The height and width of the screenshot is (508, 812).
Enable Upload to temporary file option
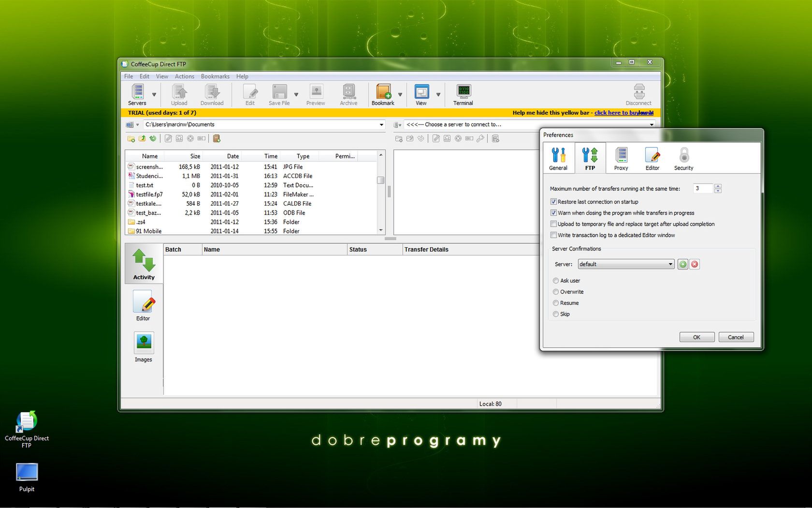[553, 224]
